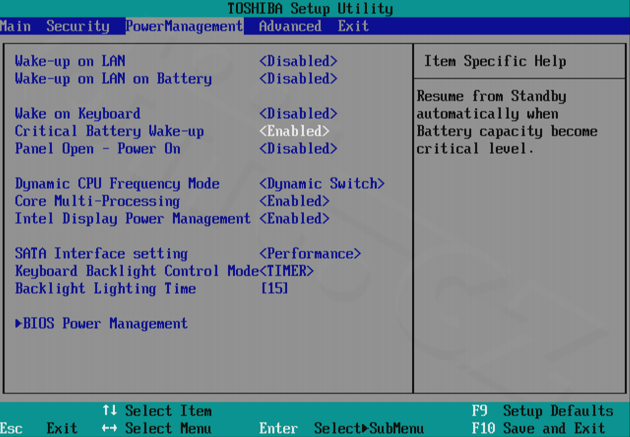Click Esc Exit hint in footer
The width and height of the screenshot is (630, 437).
(39, 428)
